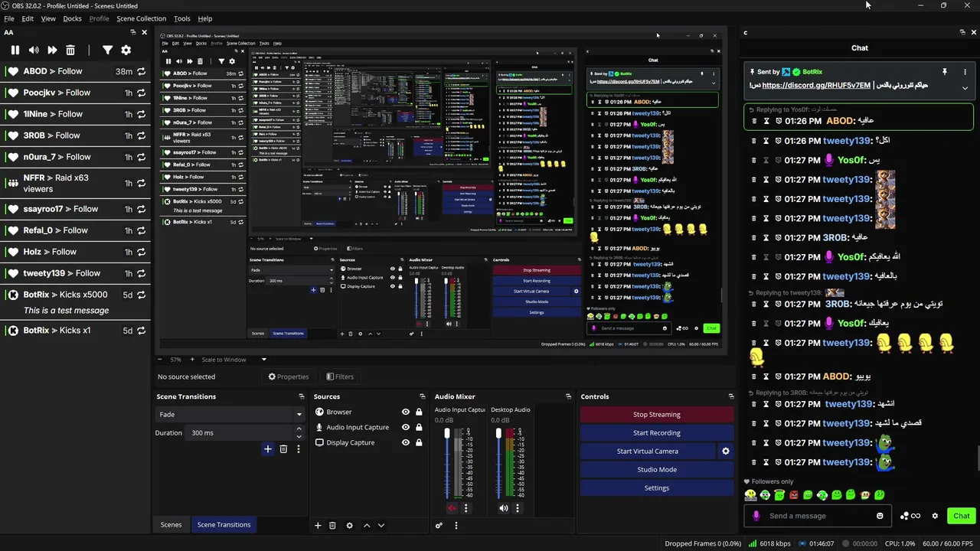Increase transition duration stepper arrow
This screenshot has height=551, width=980.
[299, 430]
